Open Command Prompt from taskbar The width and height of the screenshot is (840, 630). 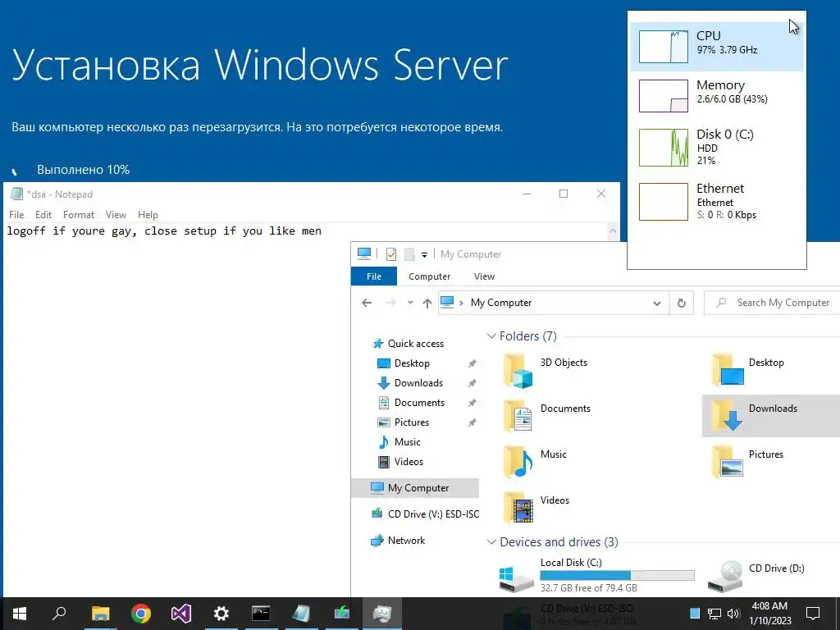click(x=261, y=614)
